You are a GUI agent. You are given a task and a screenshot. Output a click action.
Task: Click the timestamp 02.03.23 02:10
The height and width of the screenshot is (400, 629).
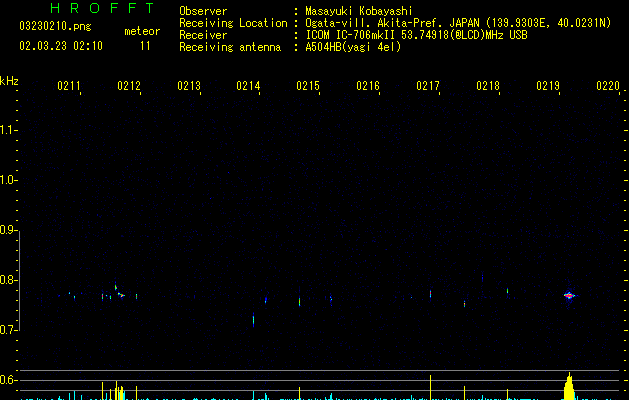[61, 46]
